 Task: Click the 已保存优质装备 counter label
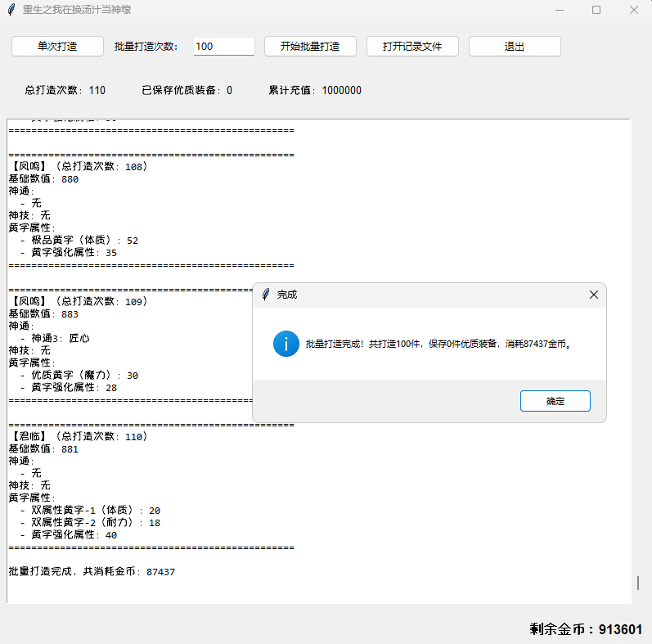[187, 91]
